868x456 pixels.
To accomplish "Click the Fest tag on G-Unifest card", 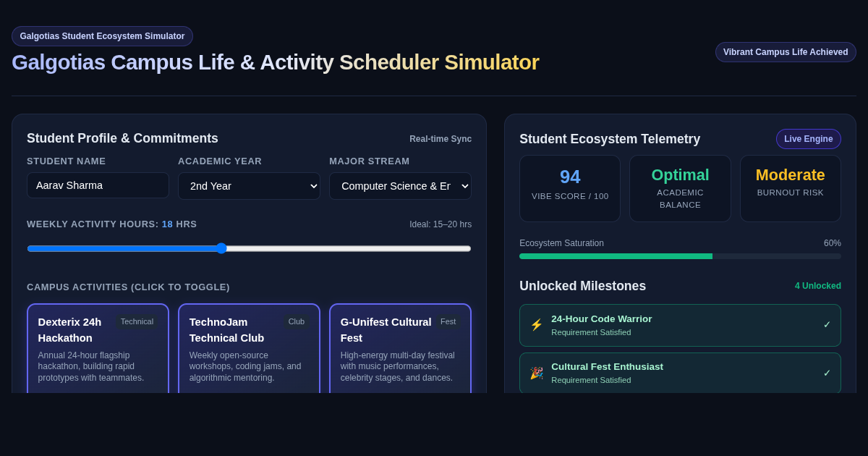I will tap(448, 321).
